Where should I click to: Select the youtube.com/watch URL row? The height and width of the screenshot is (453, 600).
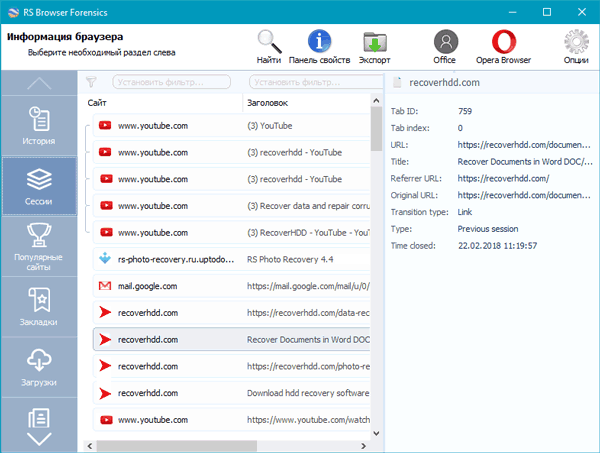pos(232,420)
